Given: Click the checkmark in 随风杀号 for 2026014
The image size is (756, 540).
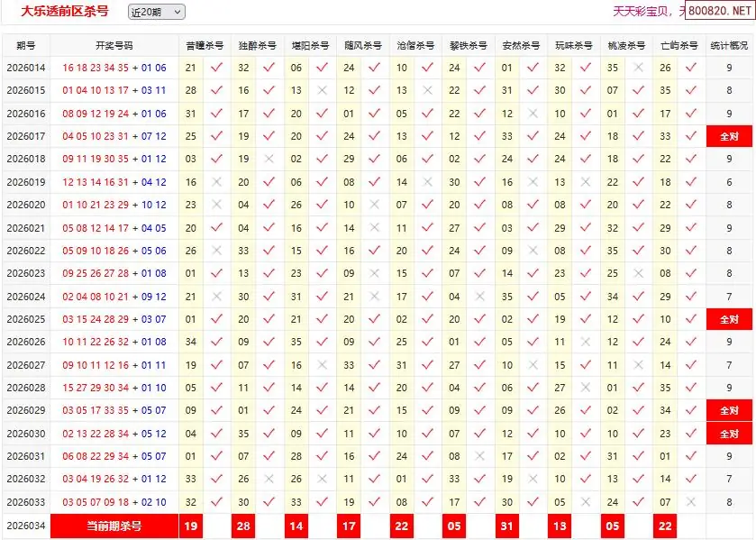Looking at the screenshot, I should pos(374,68).
